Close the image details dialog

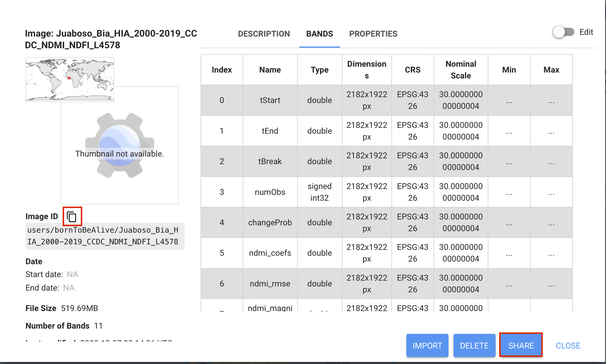point(568,346)
